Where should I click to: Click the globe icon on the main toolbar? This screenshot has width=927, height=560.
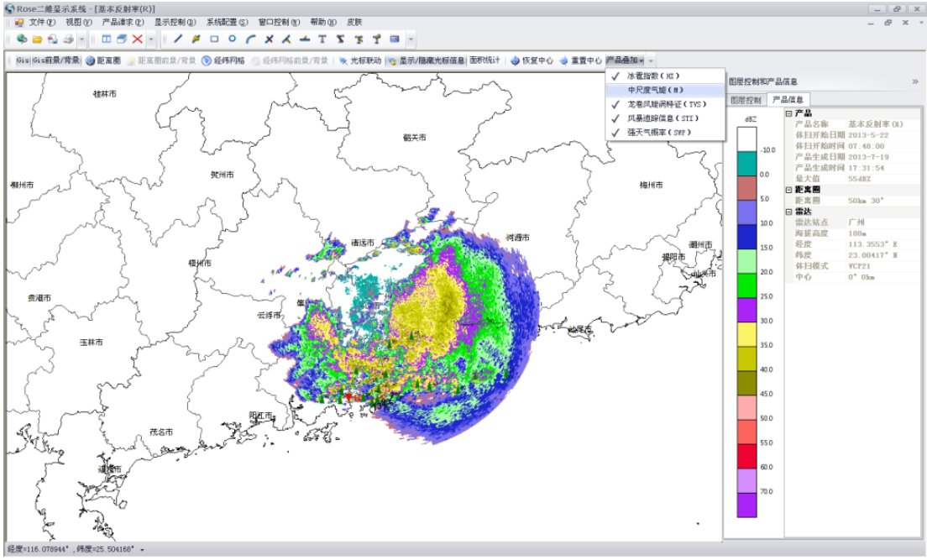22,39
